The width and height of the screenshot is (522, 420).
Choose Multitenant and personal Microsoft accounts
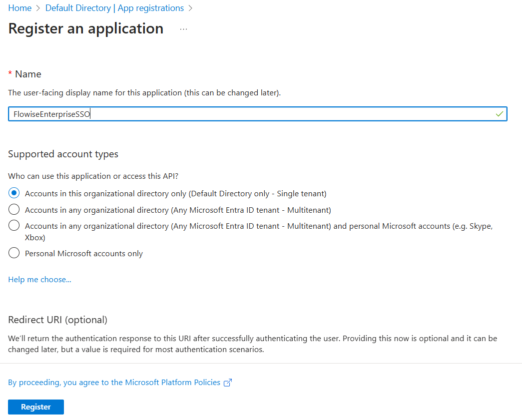coord(14,226)
